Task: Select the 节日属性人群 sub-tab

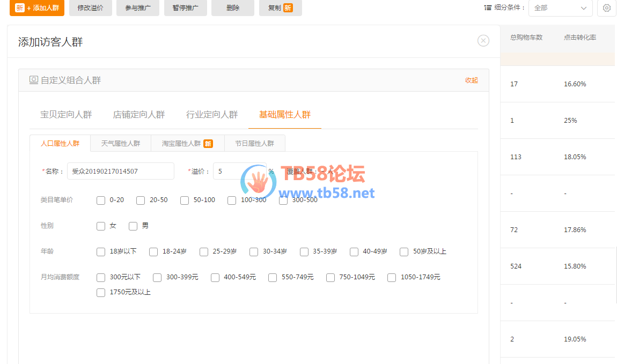Action: (254, 144)
